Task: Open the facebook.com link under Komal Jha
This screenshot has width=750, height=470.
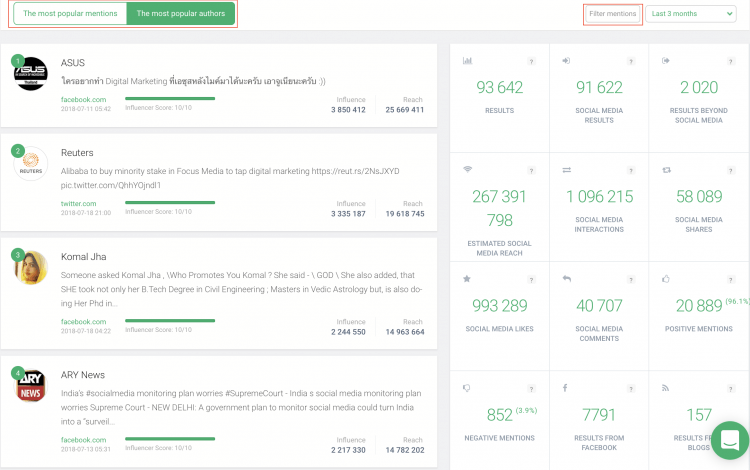Action: tap(83, 322)
